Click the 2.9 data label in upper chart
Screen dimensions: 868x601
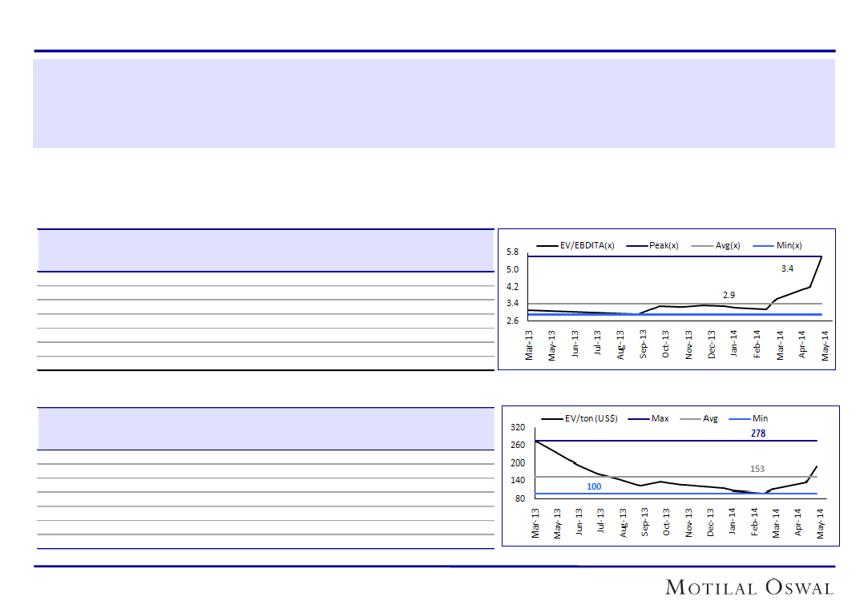(x=729, y=295)
